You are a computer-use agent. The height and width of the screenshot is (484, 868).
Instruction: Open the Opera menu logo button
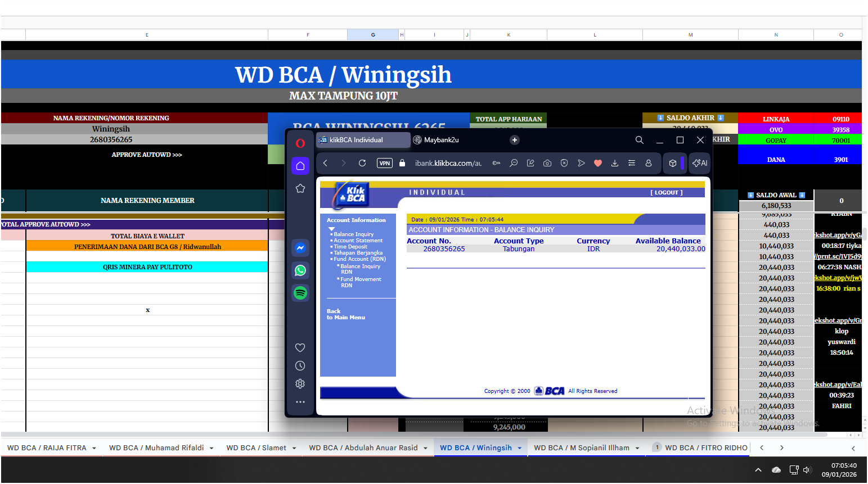pos(300,143)
